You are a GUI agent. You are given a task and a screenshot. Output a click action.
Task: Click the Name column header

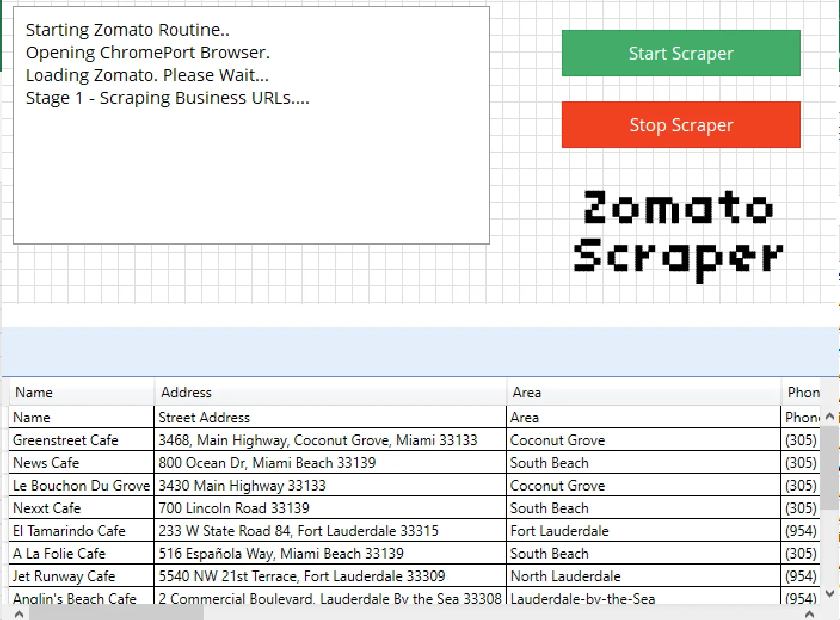pyautogui.click(x=82, y=392)
